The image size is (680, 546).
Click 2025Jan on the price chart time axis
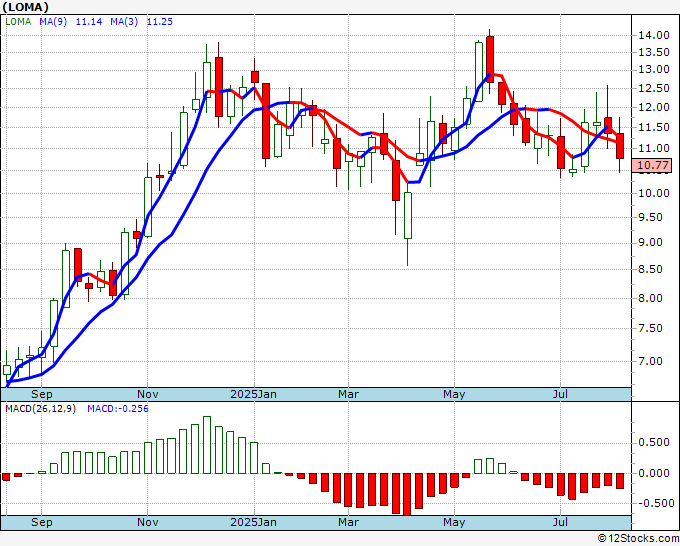(x=253, y=394)
